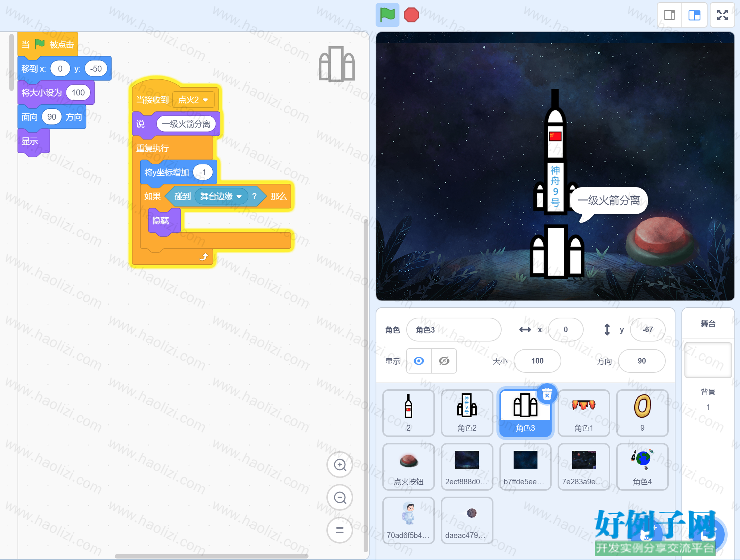Click the 隐藏 hide block
740x560 pixels.
pyautogui.click(x=164, y=221)
